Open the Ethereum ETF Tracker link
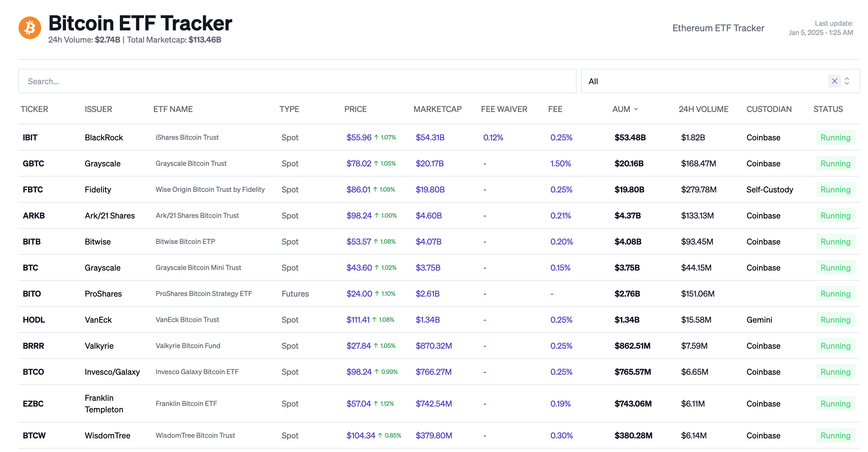The height and width of the screenshot is (452, 868). (718, 28)
